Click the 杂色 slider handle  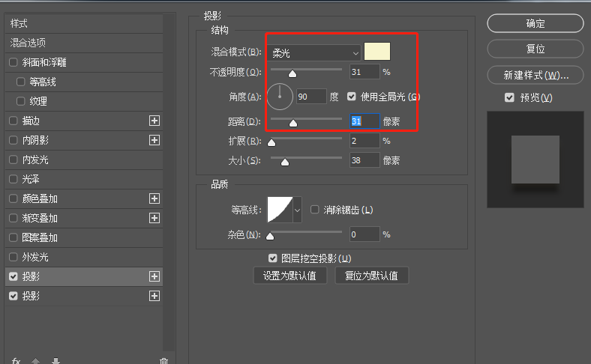[x=270, y=237]
